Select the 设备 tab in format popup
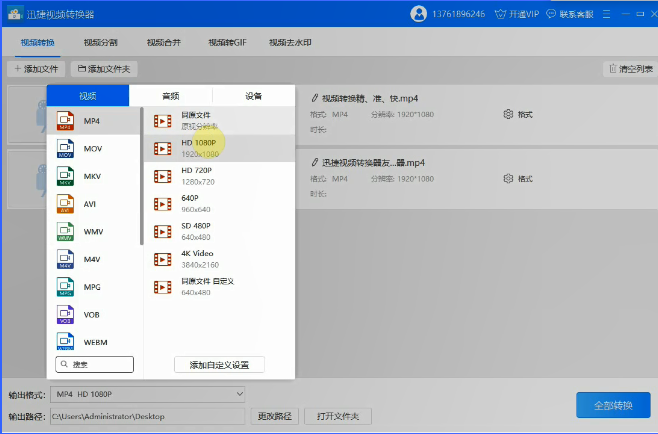The height and width of the screenshot is (434, 658). coord(253,96)
